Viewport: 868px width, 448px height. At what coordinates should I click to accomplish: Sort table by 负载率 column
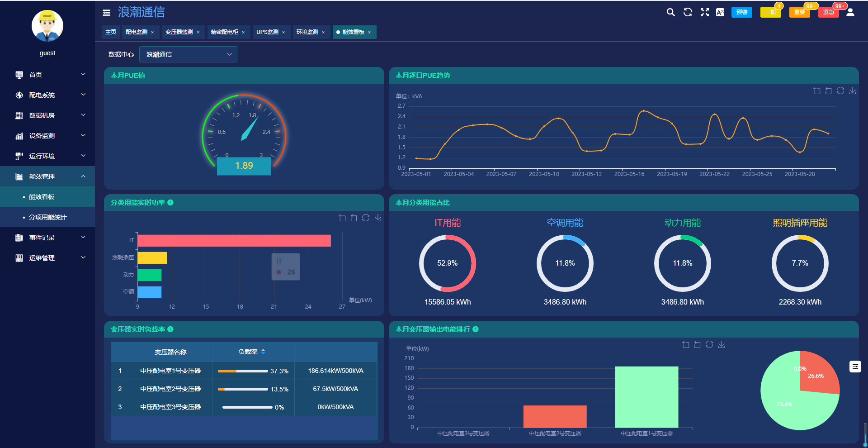(263, 352)
